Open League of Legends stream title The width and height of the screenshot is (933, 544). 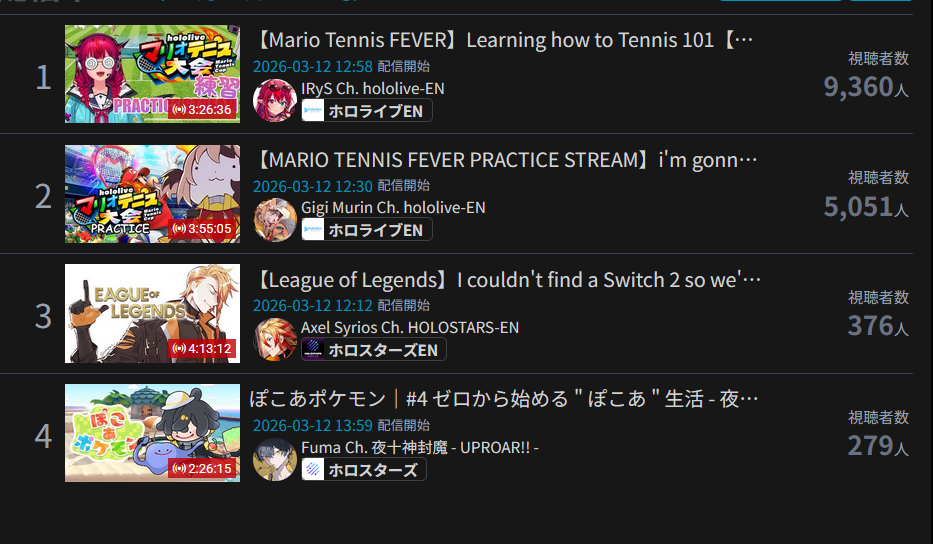[x=507, y=280]
